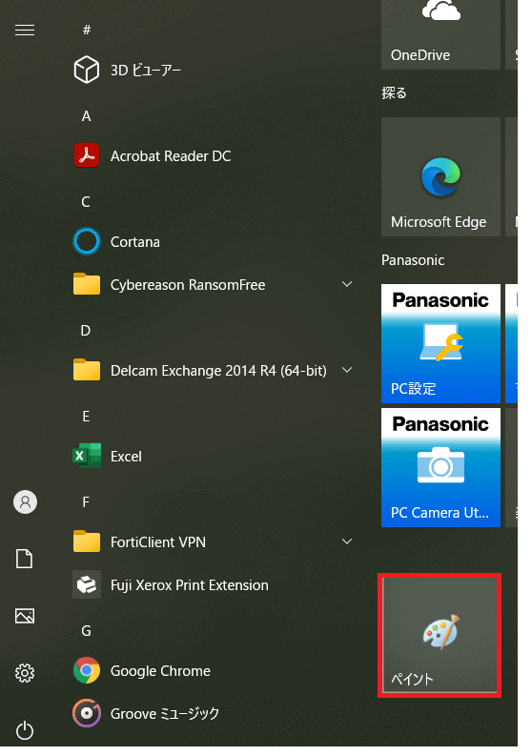Image resolution: width=532 pixels, height=756 pixels.
Task: Launch Groove ミュージック
Action: click(213, 713)
